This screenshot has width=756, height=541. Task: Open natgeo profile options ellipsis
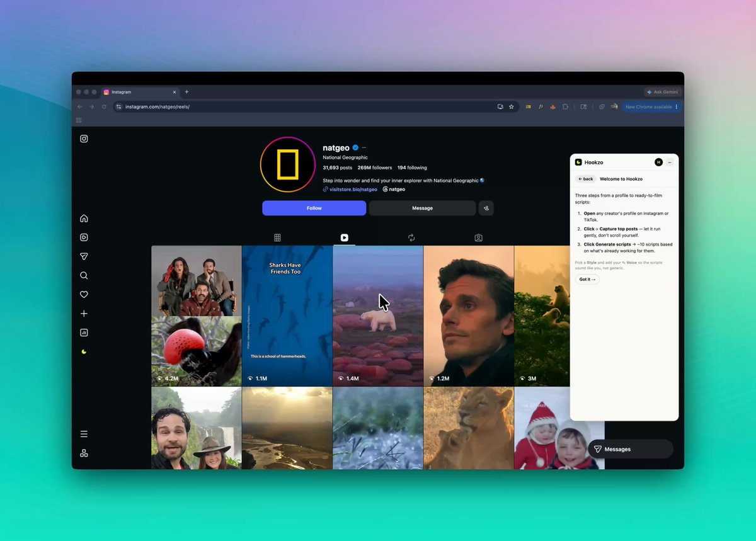364,147
